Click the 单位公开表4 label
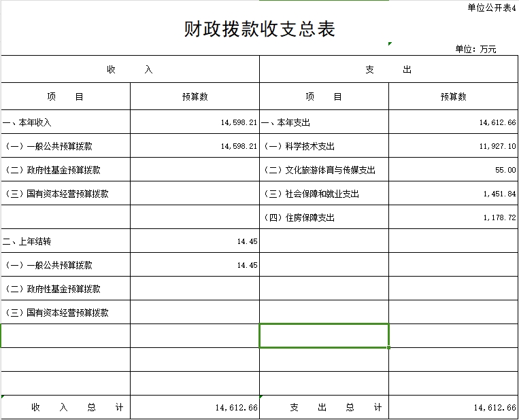This screenshot has height=420, width=519. tap(492, 7)
